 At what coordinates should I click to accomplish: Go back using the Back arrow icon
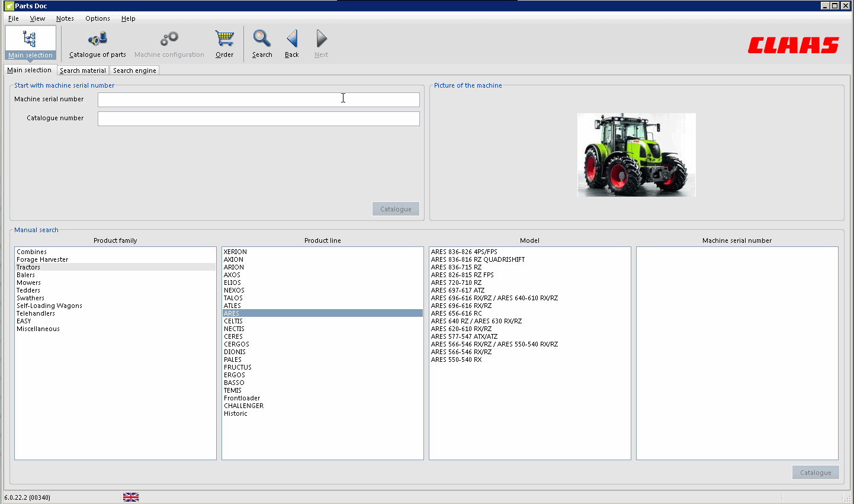coord(291,41)
